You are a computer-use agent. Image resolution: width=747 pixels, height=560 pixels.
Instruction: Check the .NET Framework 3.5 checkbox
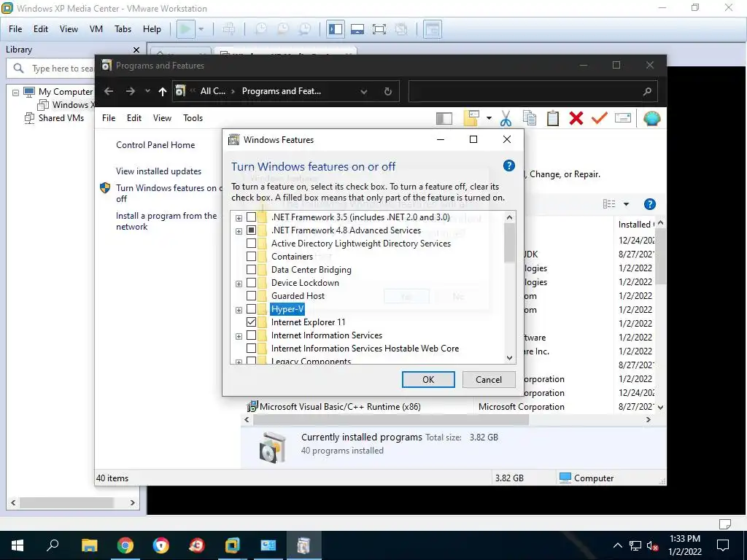click(x=251, y=217)
